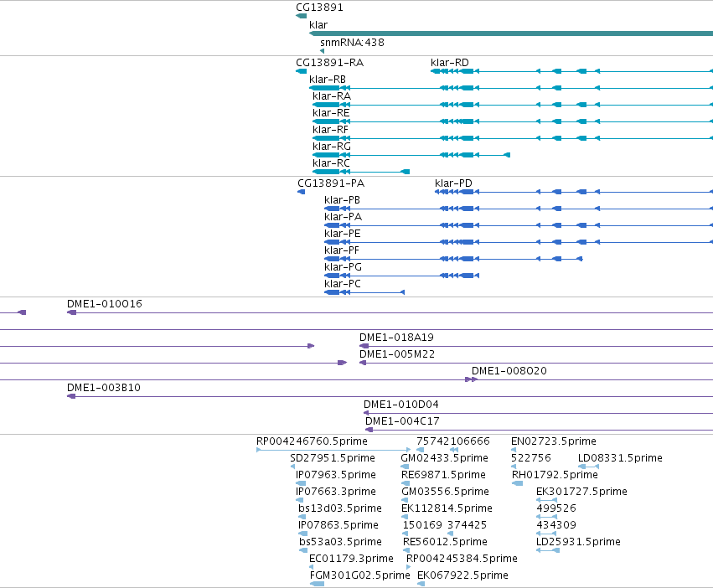713x588 pixels.
Task: Select the 150169 EST label
Action: [422, 525]
